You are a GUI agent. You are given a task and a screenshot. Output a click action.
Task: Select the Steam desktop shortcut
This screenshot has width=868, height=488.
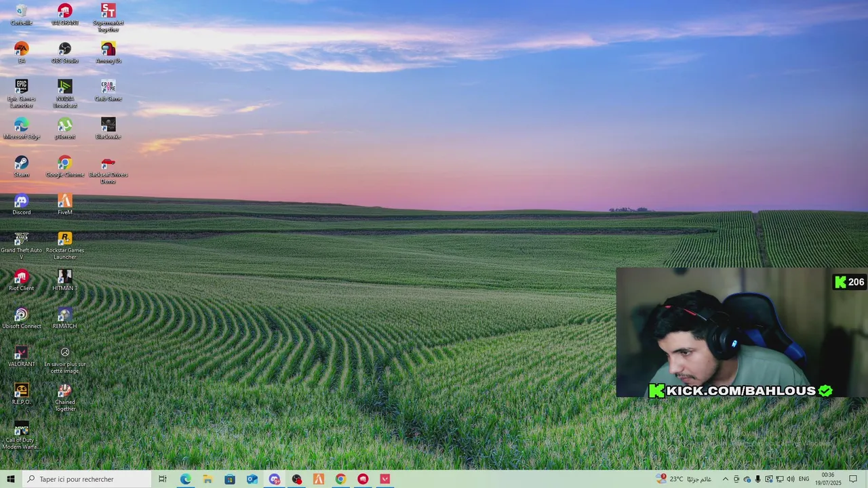[21, 167]
